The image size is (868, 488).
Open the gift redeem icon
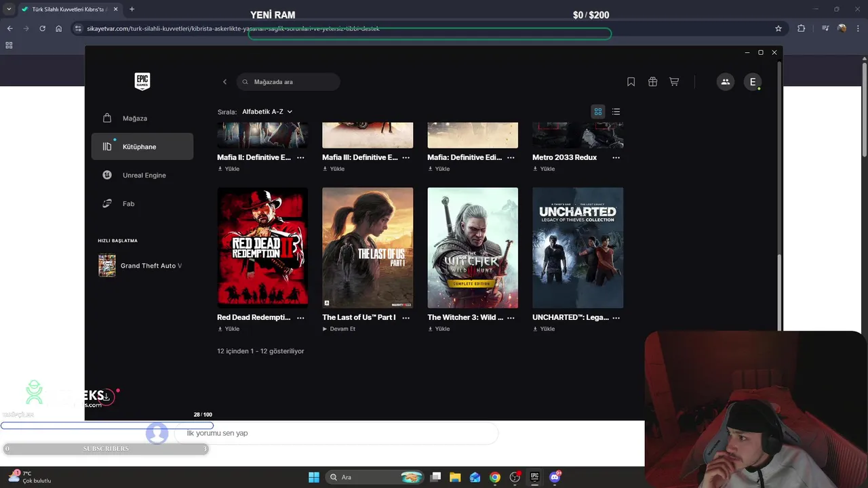652,82
